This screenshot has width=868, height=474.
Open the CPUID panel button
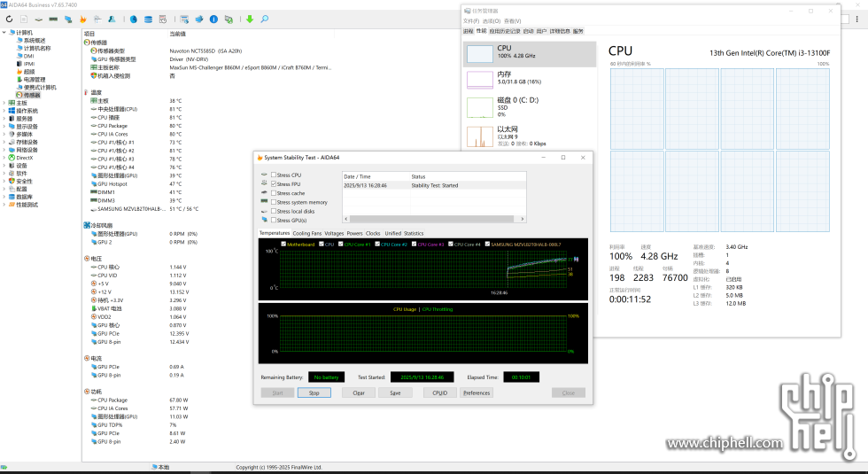440,392
